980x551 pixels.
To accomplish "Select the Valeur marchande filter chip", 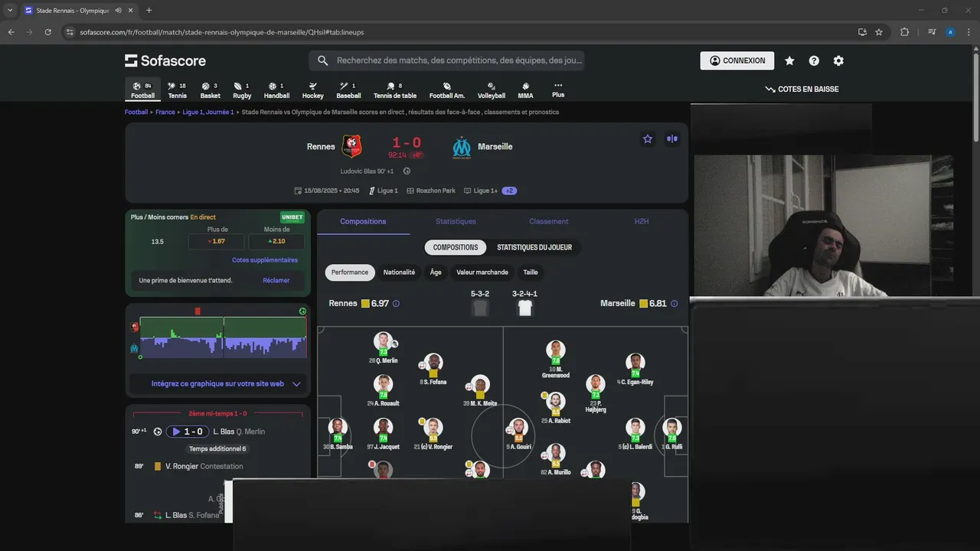I will tap(482, 272).
